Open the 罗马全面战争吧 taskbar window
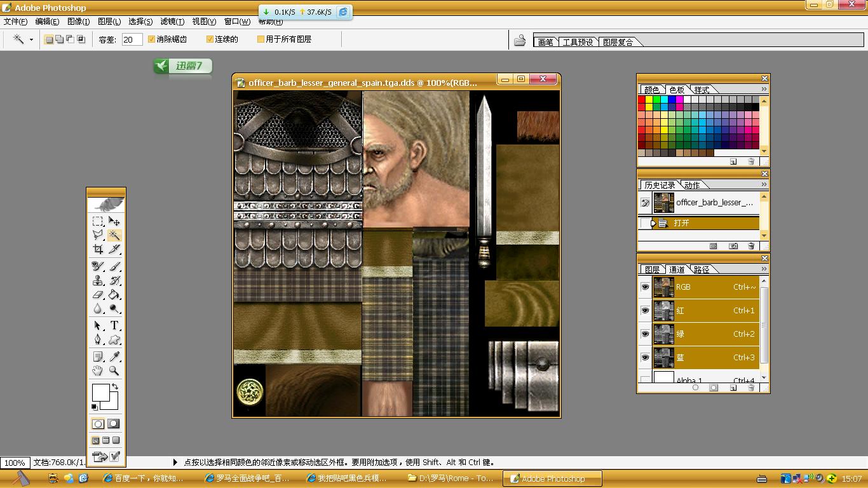This screenshot has width=868, height=488. click(248, 478)
